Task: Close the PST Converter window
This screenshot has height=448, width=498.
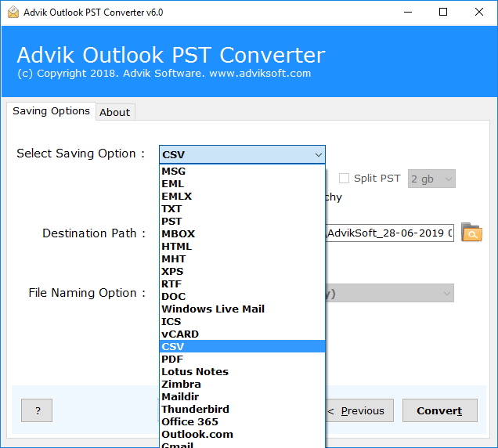Action: point(479,12)
